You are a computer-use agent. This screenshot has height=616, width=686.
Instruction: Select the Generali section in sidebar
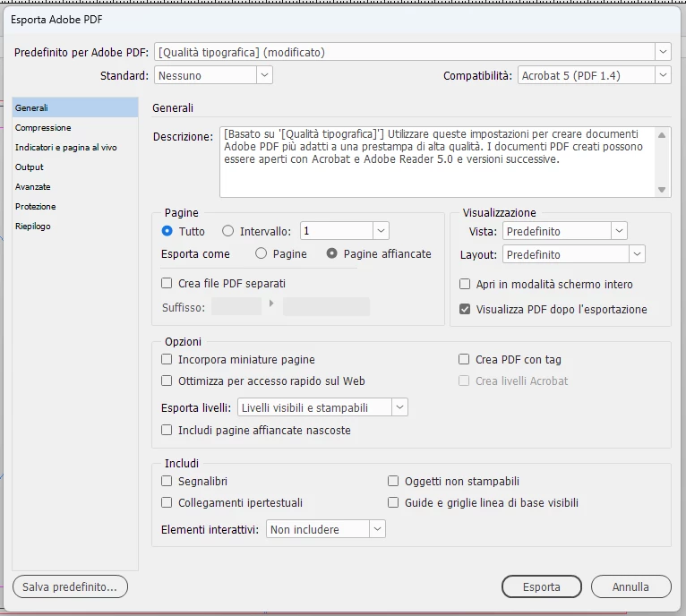(75, 107)
